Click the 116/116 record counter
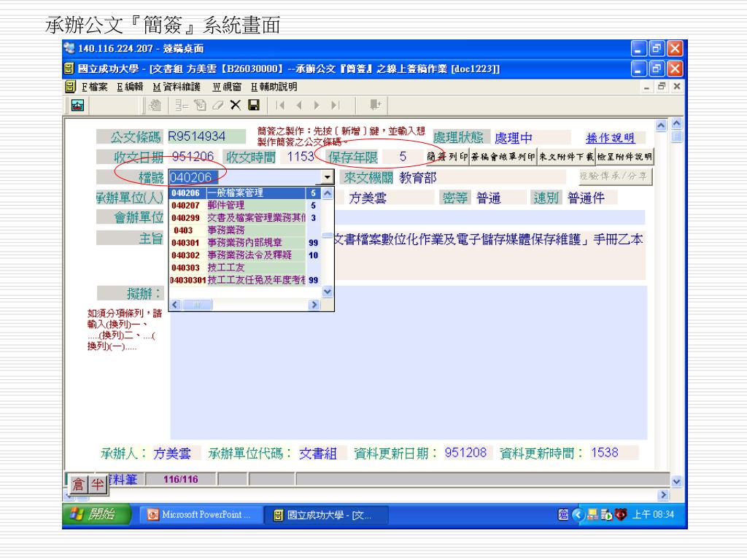Viewport: 747px width, 560px height. [181, 479]
